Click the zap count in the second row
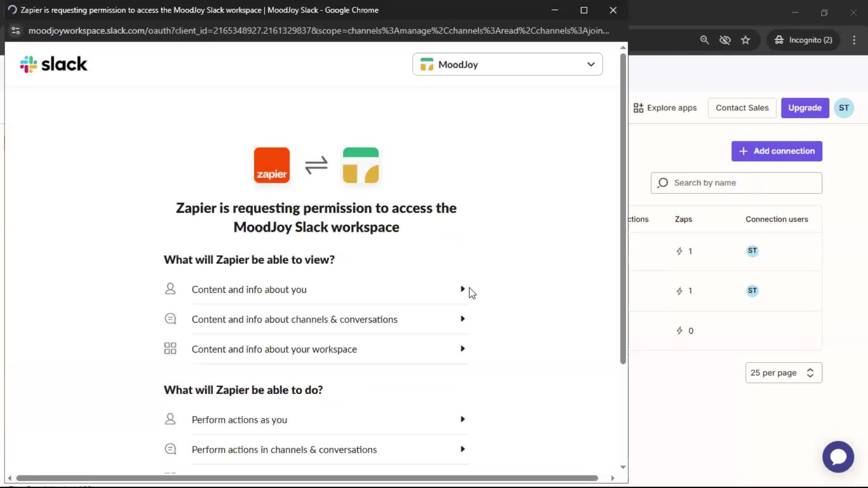Viewport: 868px width, 488px height. [684, 291]
